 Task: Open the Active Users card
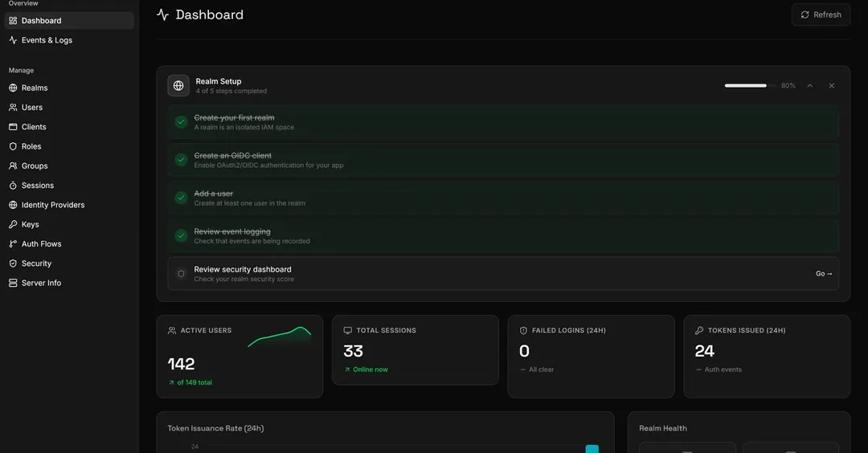240,357
